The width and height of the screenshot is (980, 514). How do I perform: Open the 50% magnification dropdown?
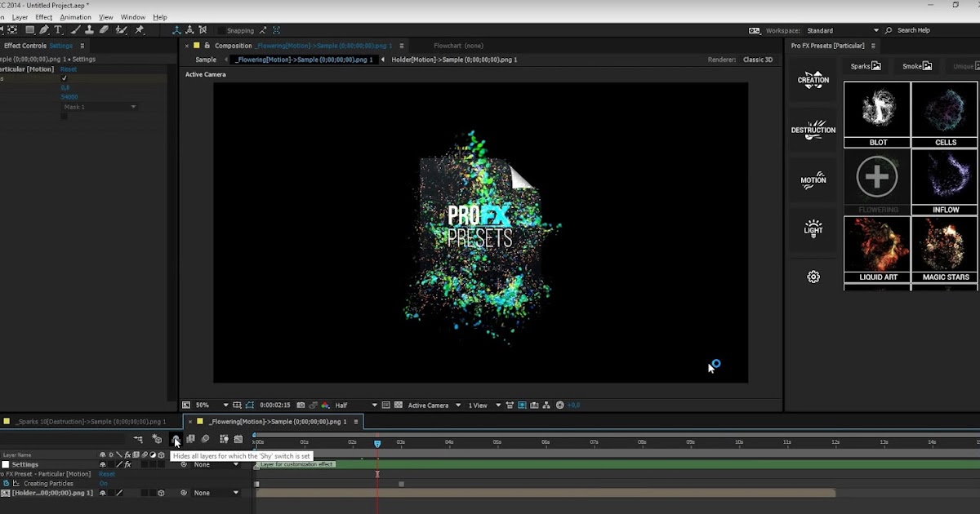pyautogui.click(x=206, y=405)
